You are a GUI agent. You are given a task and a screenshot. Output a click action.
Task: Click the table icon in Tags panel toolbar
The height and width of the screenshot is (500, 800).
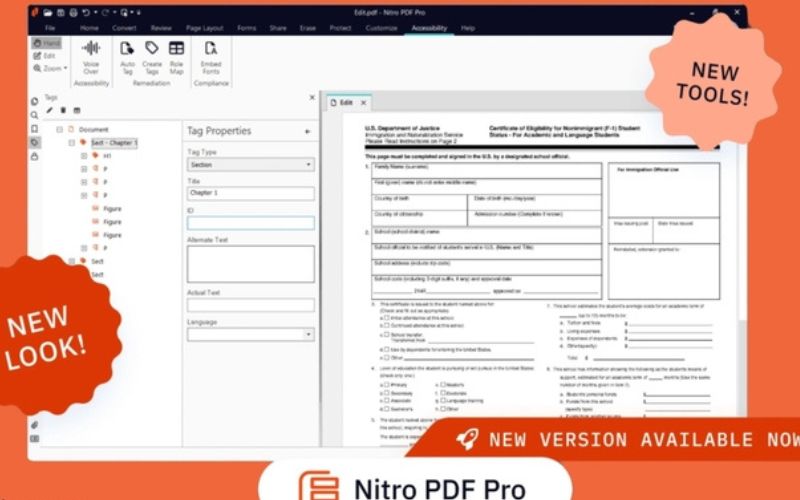click(77, 110)
